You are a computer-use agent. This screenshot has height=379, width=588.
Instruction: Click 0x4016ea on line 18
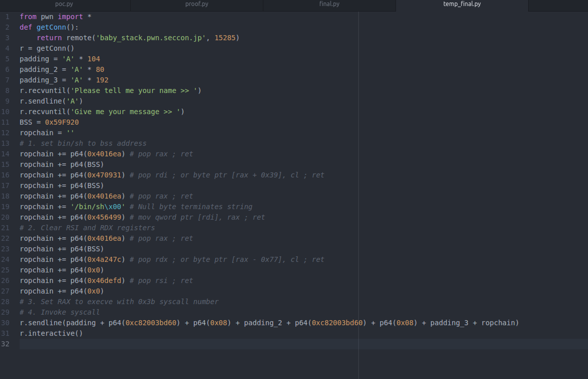click(x=104, y=196)
